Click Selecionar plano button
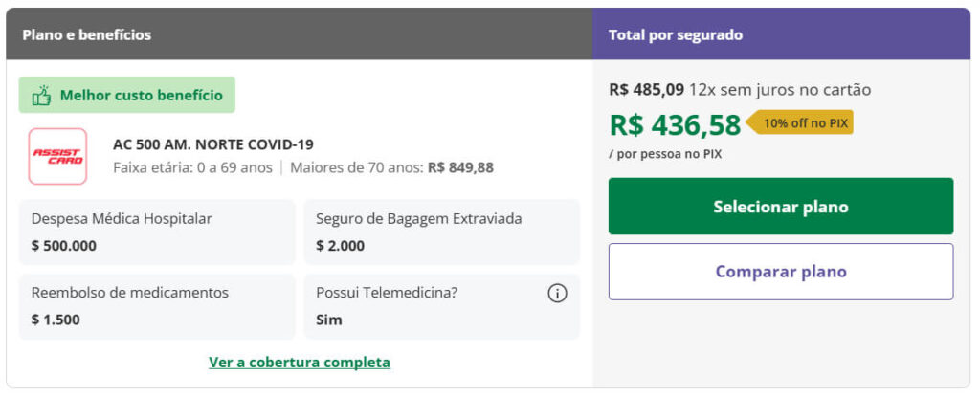 tap(780, 207)
